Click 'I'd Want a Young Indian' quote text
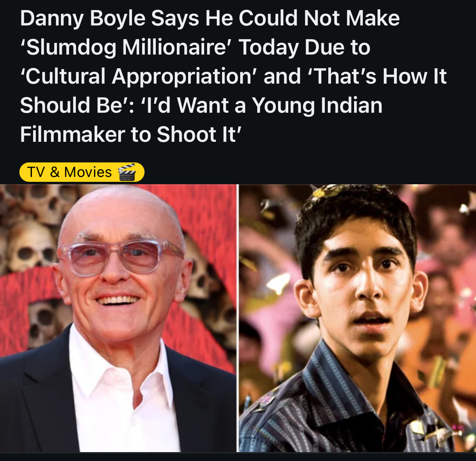 (x=261, y=105)
